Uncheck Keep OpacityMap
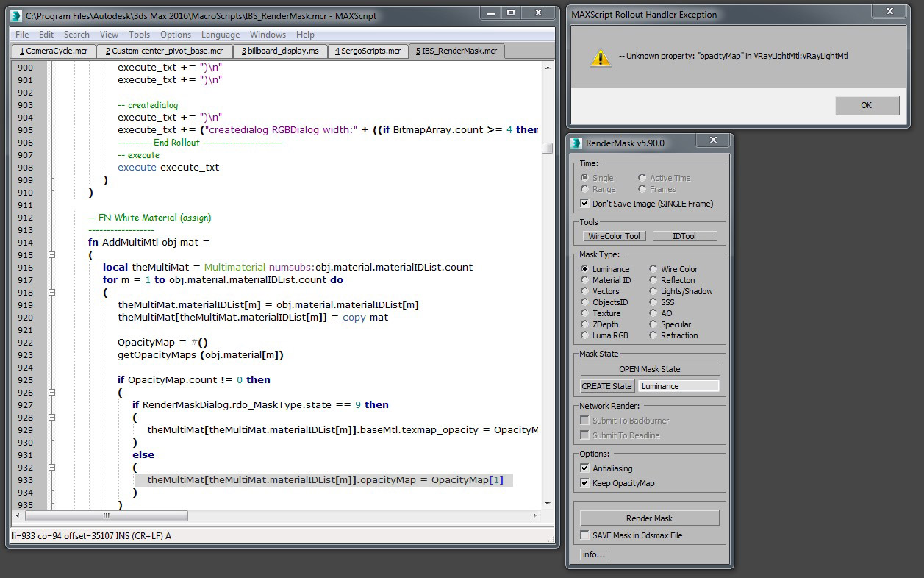 pos(584,483)
